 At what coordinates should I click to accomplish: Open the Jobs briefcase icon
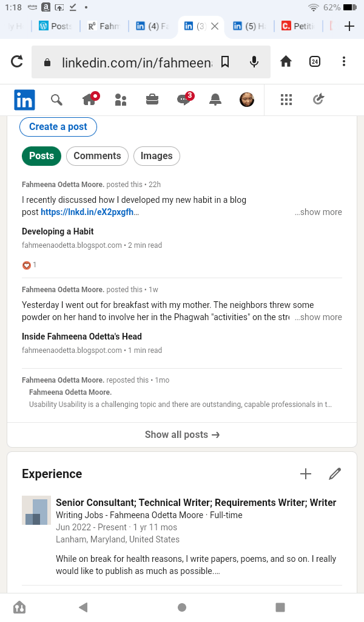click(x=152, y=100)
